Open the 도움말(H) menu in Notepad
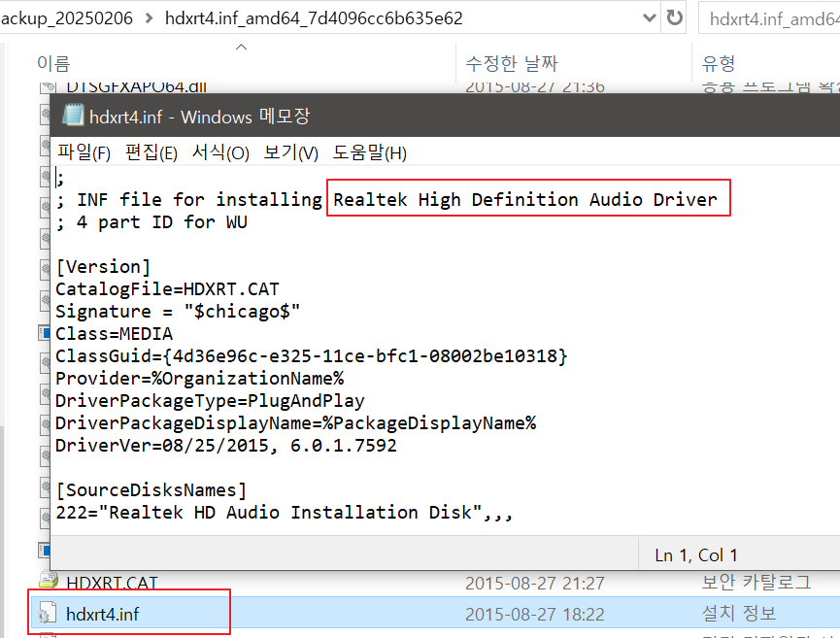840x638 pixels. (x=370, y=152)
